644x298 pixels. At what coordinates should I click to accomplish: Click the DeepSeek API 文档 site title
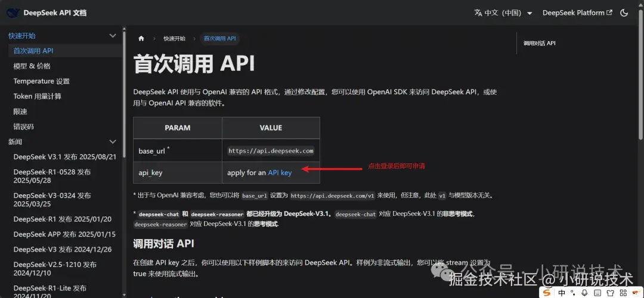[55, 13]
